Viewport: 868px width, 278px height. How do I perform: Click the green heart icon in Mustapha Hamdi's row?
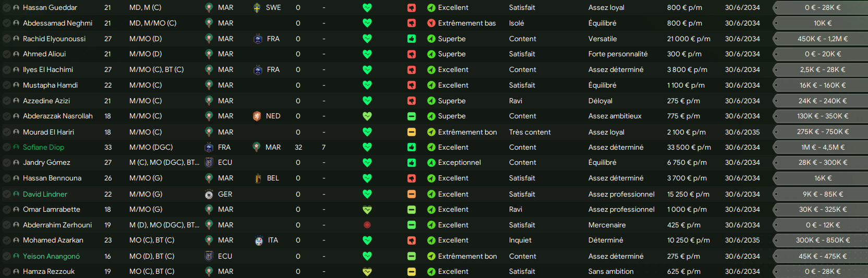coord(367,85)
